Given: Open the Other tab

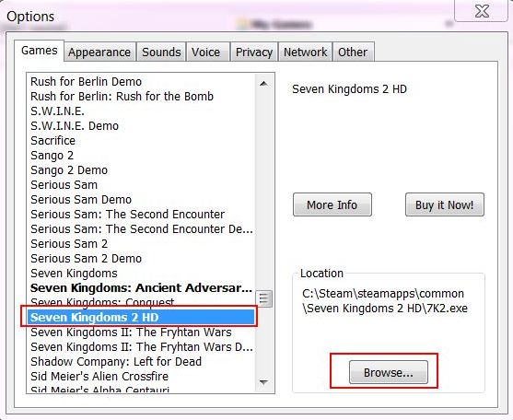Looking at the screenshot, I should pos(353,52).
